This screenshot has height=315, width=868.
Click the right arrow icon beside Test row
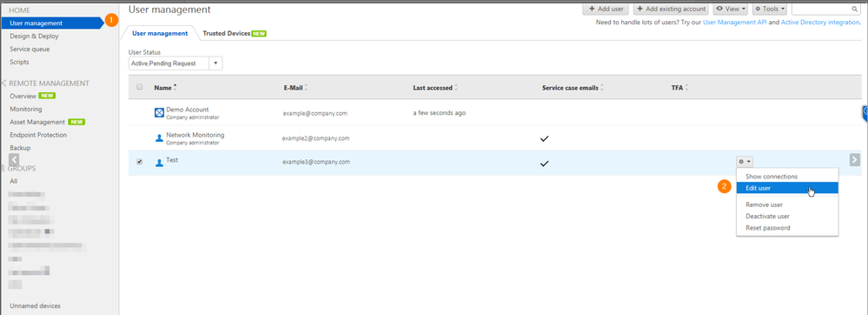point(855,160)
